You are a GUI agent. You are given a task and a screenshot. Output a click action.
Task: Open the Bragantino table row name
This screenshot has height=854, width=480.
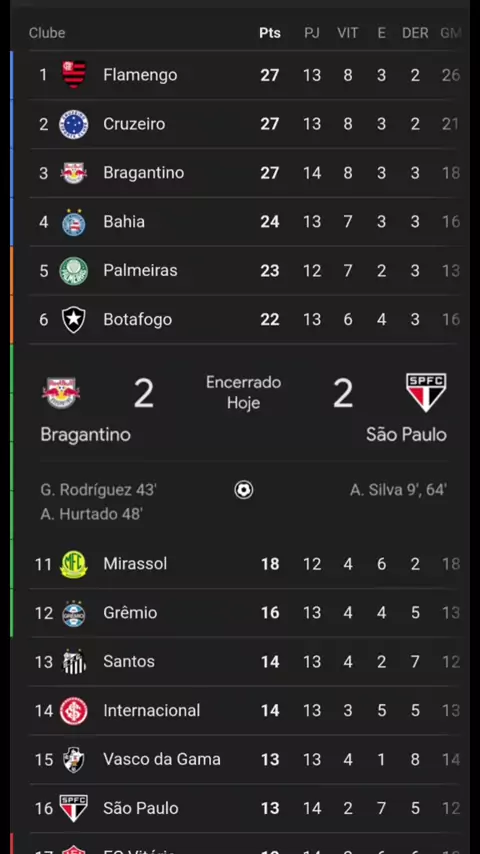144,173
